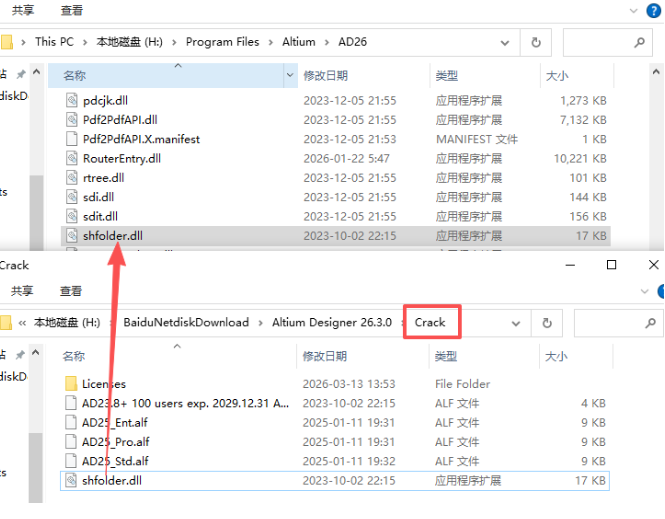The height and width of the screenshot is (519, 665).
Task: Click the shfolder.dll icon in Crack folder
Action: click(x=71, y=480)
